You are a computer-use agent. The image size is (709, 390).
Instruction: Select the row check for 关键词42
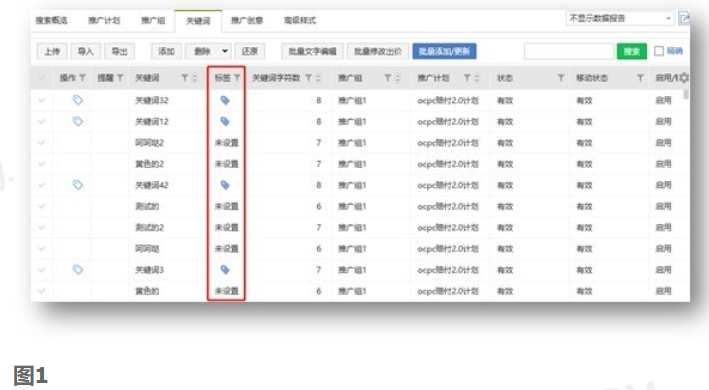pos(42,185)
